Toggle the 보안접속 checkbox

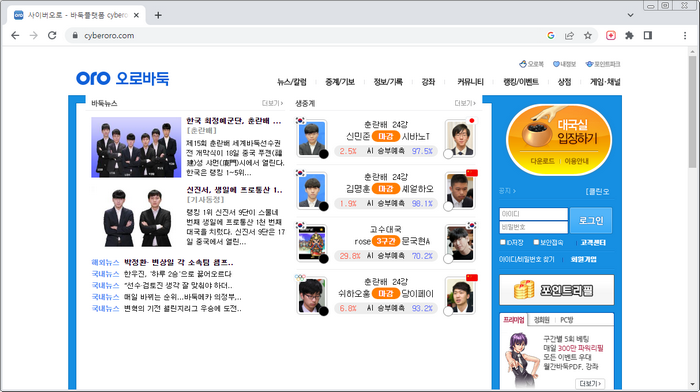(x=536, y=242)
